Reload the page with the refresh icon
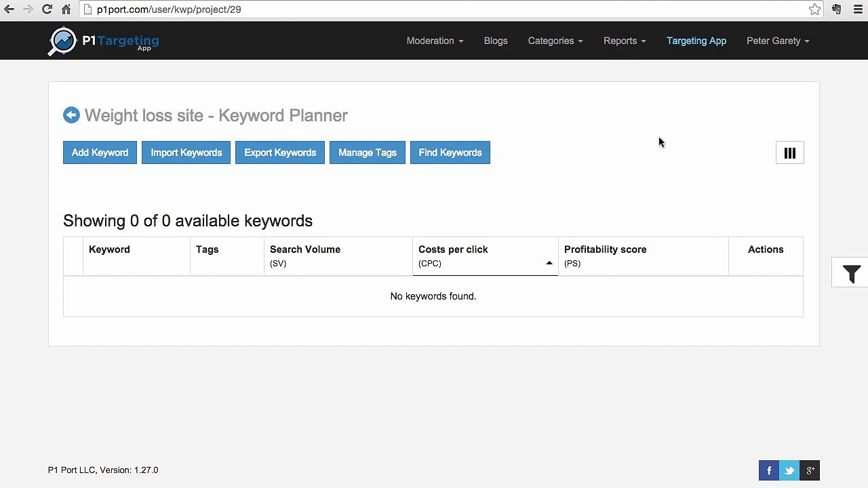 (47, 9)
